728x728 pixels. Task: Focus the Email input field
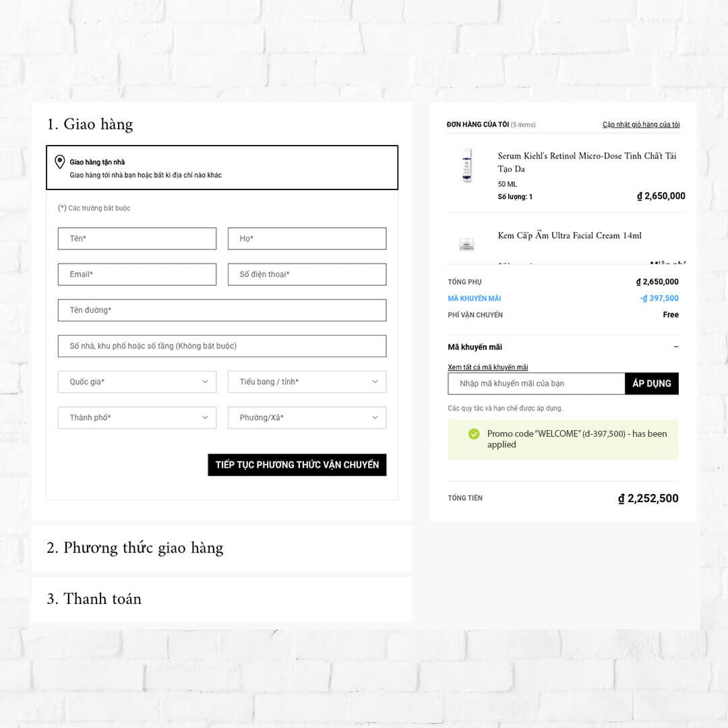click(137, 274)
